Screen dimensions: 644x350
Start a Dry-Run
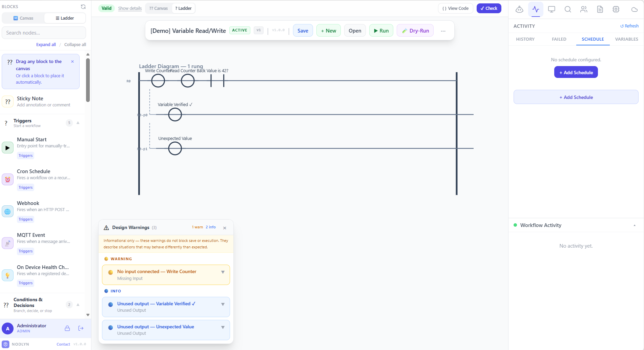pos(415,31)
